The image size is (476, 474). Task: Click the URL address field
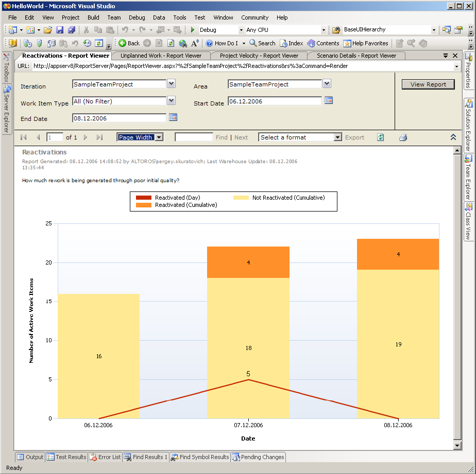243,66
